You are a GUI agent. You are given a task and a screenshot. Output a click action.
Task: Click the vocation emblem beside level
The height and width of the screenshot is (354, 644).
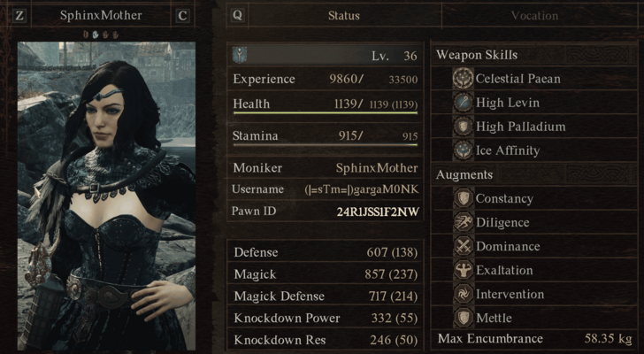tap(239, 55)
